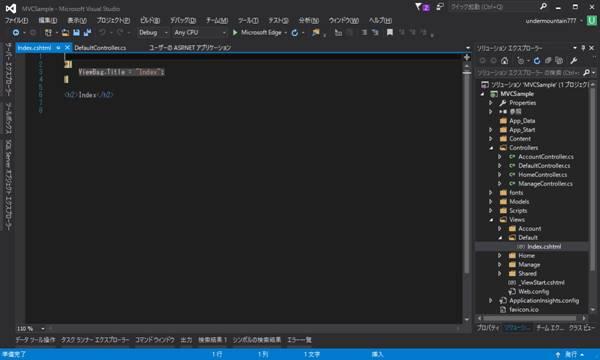
Task: Switch to the クラス ビュー tab
Action: [581, 328]
